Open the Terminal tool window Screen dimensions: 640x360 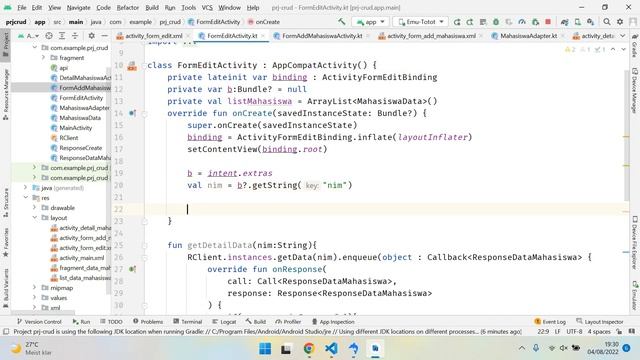click(x=188, y=322)
